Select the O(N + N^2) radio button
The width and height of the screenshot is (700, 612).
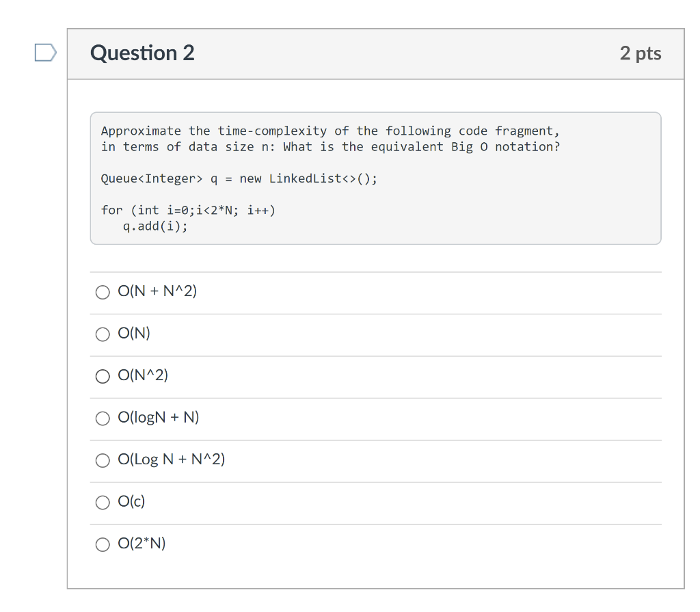[103, 292]
